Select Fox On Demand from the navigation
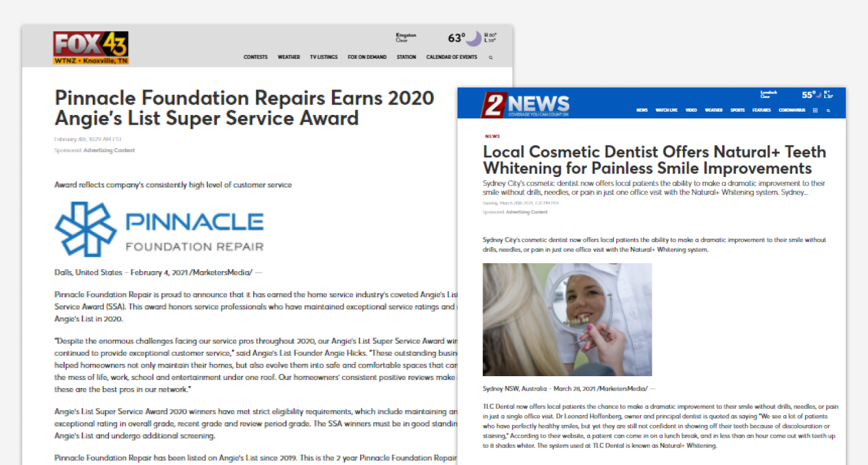 point(369,57)
